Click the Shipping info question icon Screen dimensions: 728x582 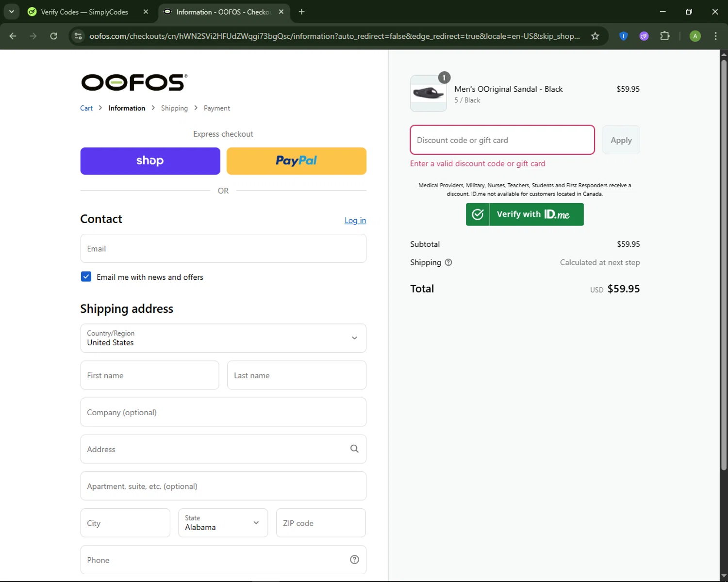(x=448, y=262)
